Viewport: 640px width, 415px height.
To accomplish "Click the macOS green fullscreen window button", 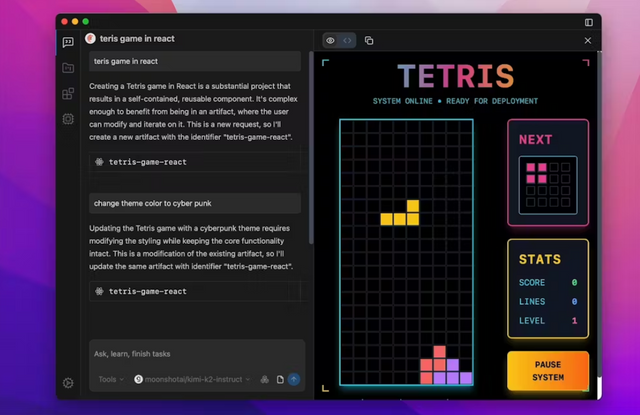I will coord(86,22).
